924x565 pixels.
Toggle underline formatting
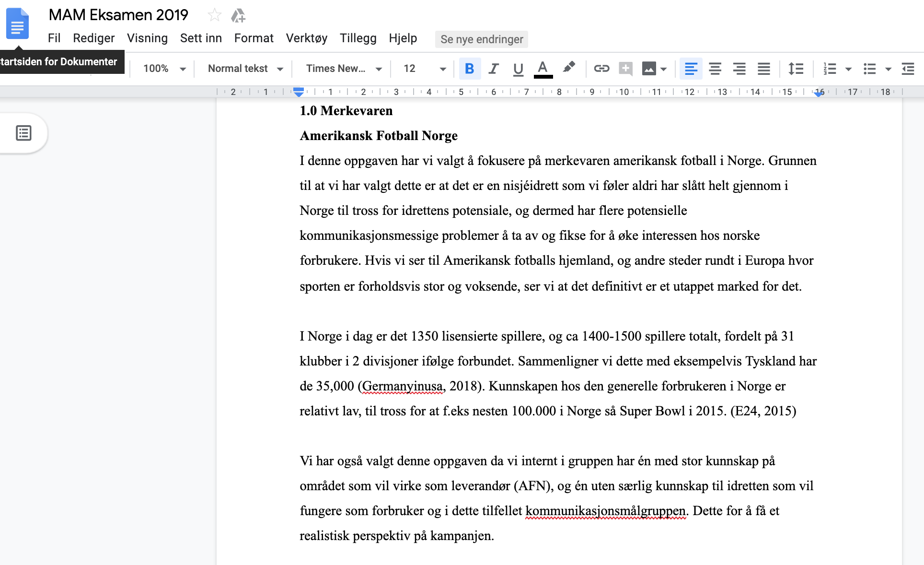click(518, 69)
